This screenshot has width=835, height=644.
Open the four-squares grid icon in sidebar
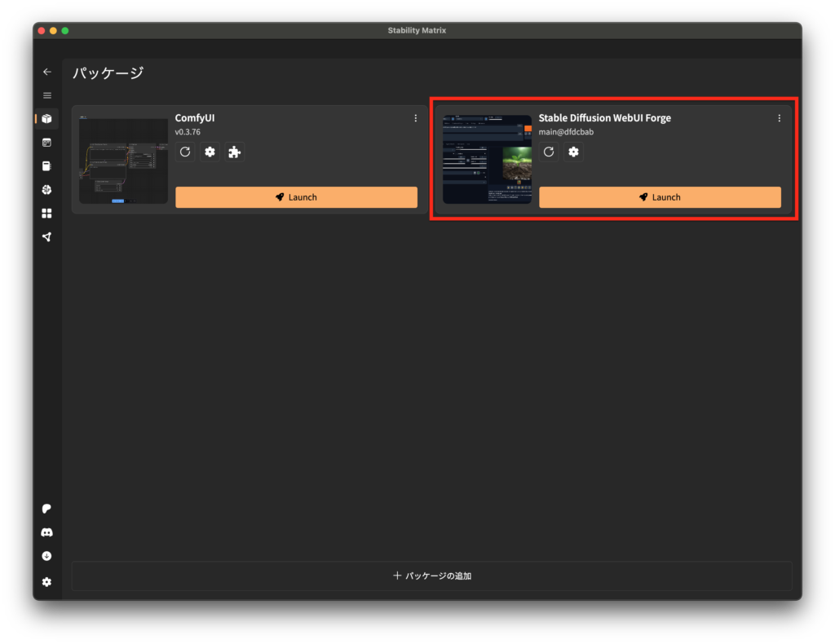point(46,214)
